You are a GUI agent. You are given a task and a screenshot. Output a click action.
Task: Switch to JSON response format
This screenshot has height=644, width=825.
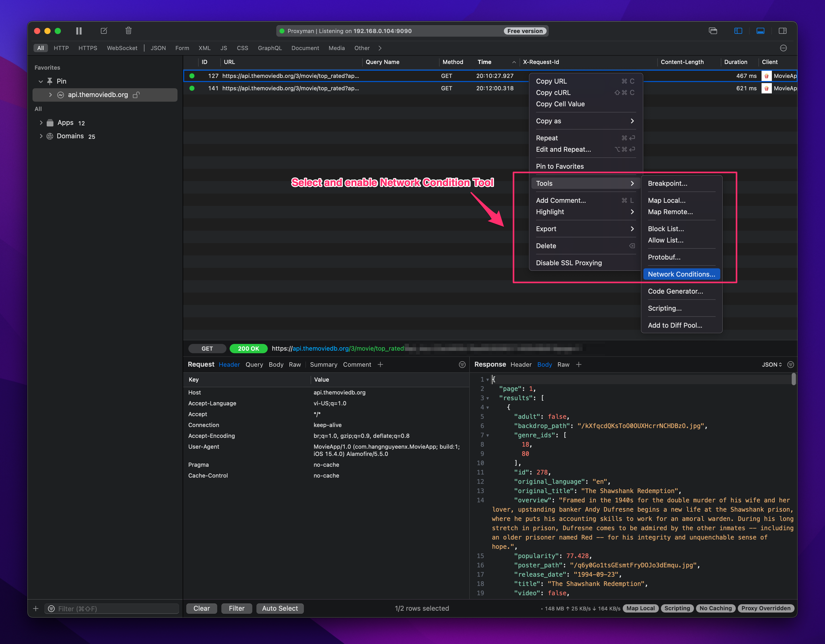(771, 364)
